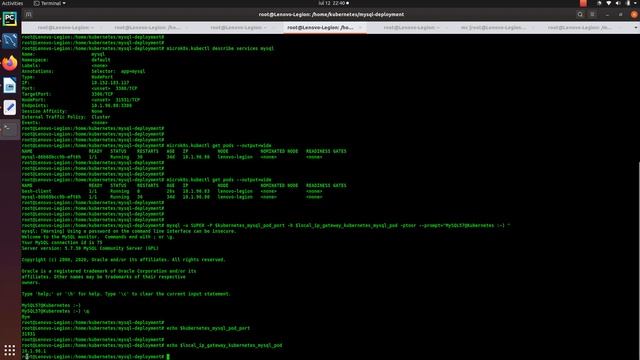Open the terminal hamburger menu

click(x=593, y=14)
